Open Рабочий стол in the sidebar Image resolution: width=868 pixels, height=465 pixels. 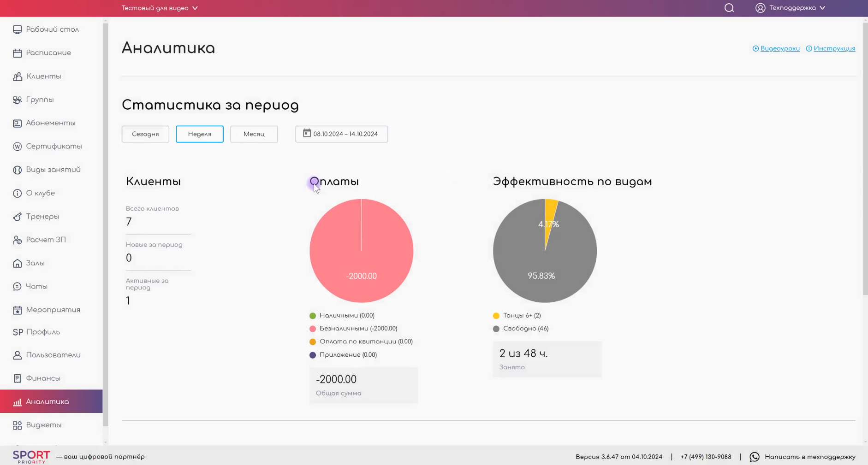51,29
